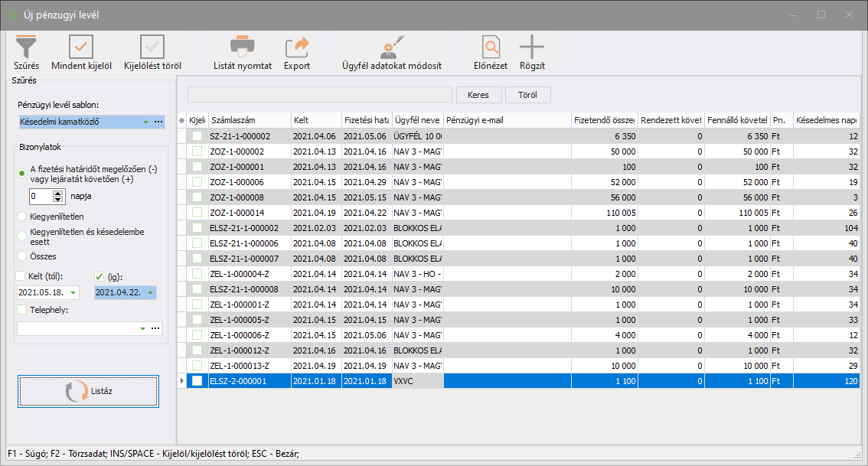Click the Export toolbar icon

coord(297,47)
